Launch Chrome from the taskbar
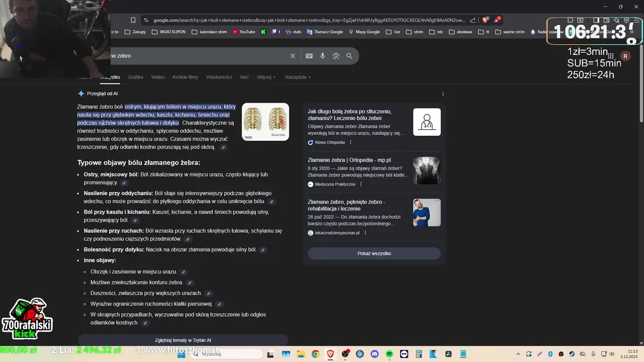Image resolution: width=644 pixels, height=362 pixels. [315, 354]
